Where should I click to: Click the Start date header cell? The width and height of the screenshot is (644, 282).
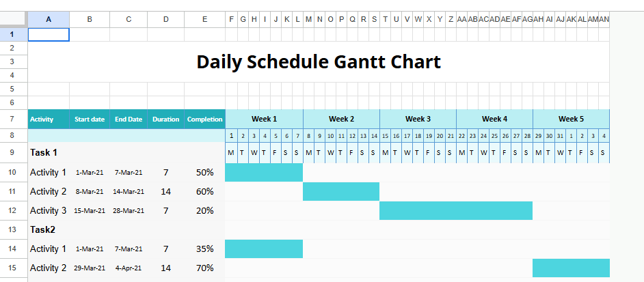90,119
